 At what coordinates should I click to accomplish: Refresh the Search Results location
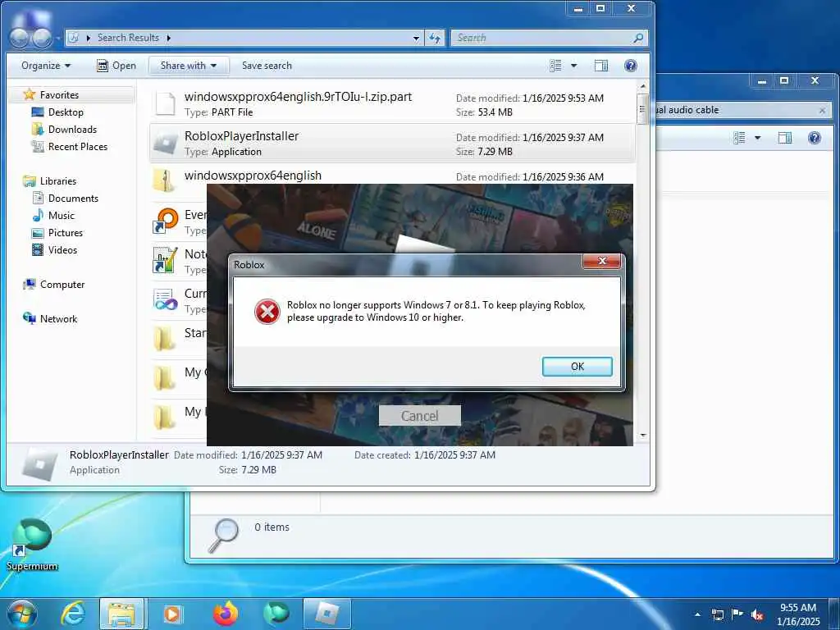[435, 38]
